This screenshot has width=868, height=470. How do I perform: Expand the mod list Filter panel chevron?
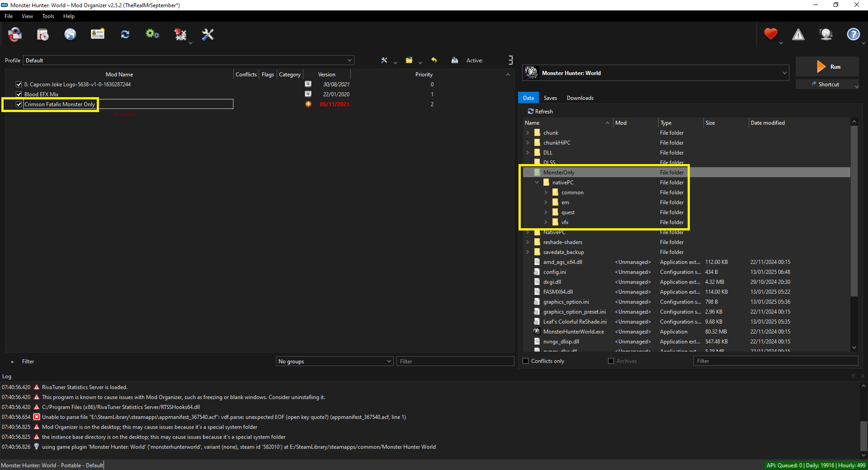[12, 362]
